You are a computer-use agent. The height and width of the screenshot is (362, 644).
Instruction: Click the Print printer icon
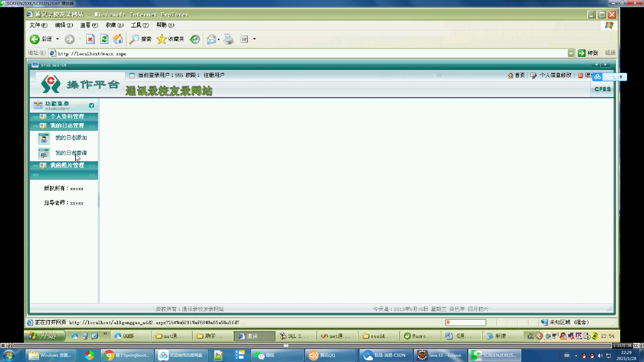[228, 39]
